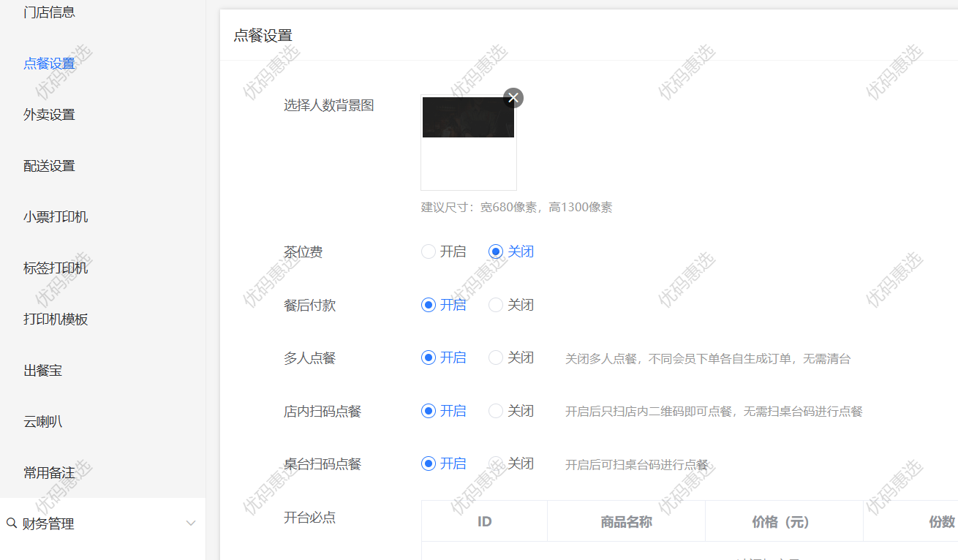
Task: Expand the 财务管理 chevron arrow
Action: click(191, 523)
